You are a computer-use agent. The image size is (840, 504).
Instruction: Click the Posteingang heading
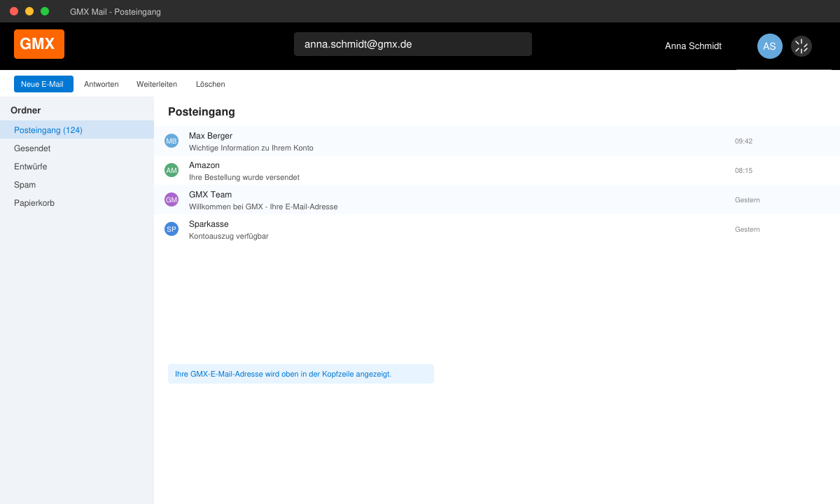click(202, 112)
